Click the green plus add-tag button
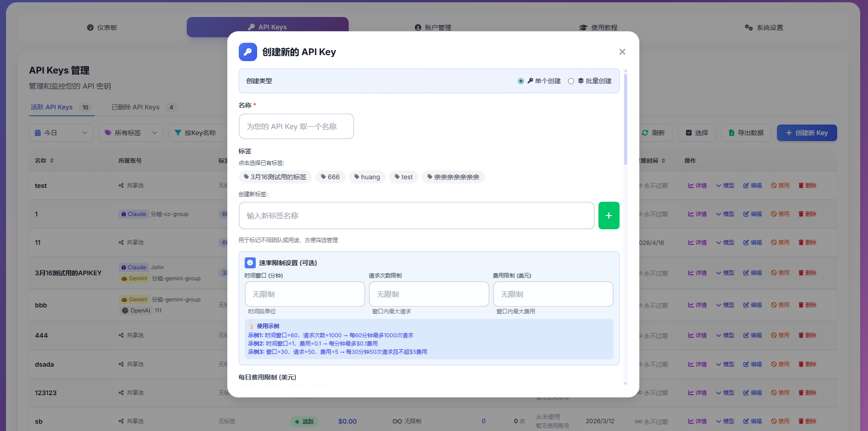The height and width of the screenshot is (431, 868). pos(608,215)
